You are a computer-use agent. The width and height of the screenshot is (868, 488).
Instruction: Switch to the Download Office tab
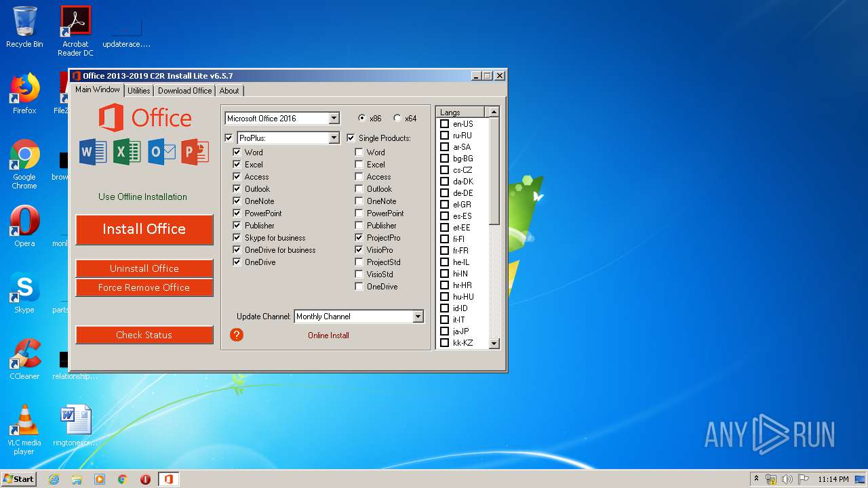184,91
